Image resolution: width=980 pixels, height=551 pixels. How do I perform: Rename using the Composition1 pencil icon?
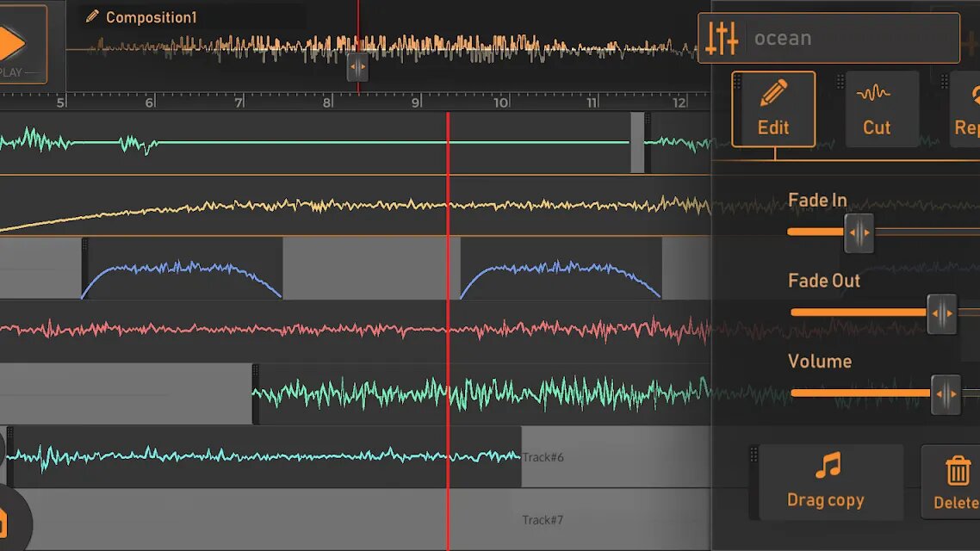[92, 17]
